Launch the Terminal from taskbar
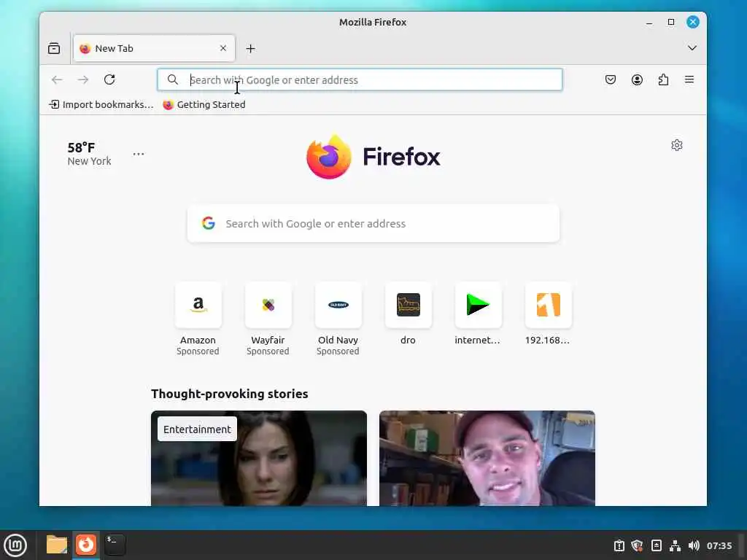 tap(115, 545)
